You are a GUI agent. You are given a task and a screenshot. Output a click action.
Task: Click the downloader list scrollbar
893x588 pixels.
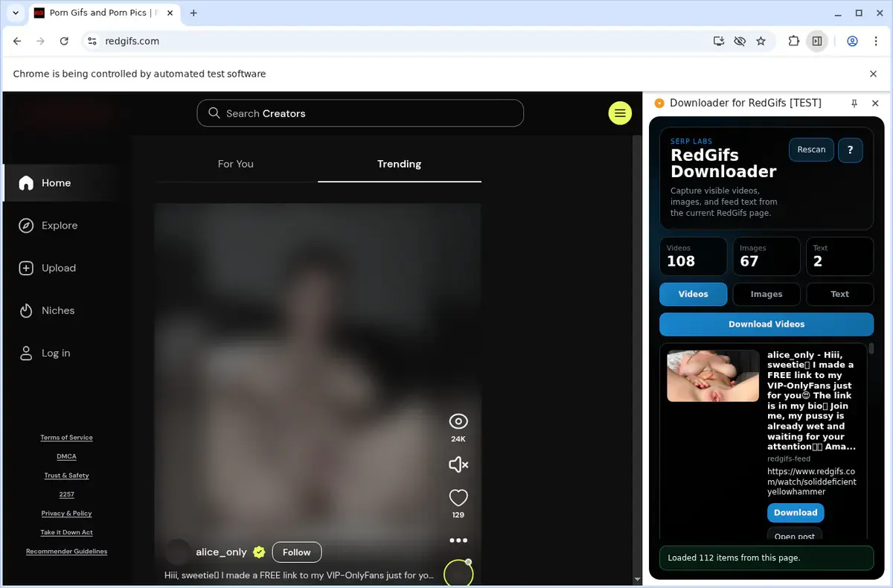(x=871, y=348)
